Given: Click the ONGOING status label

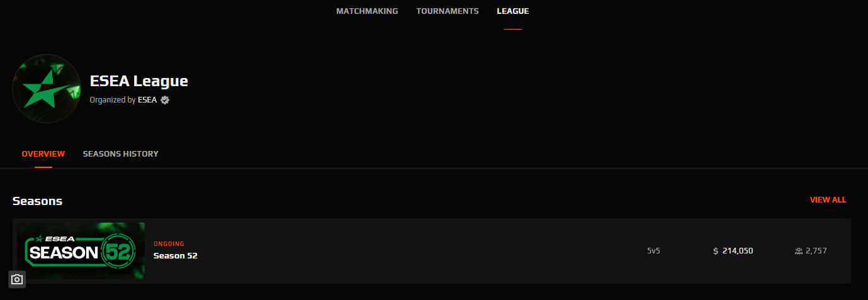Looking at the screenshot, I should tap(169, 244).
